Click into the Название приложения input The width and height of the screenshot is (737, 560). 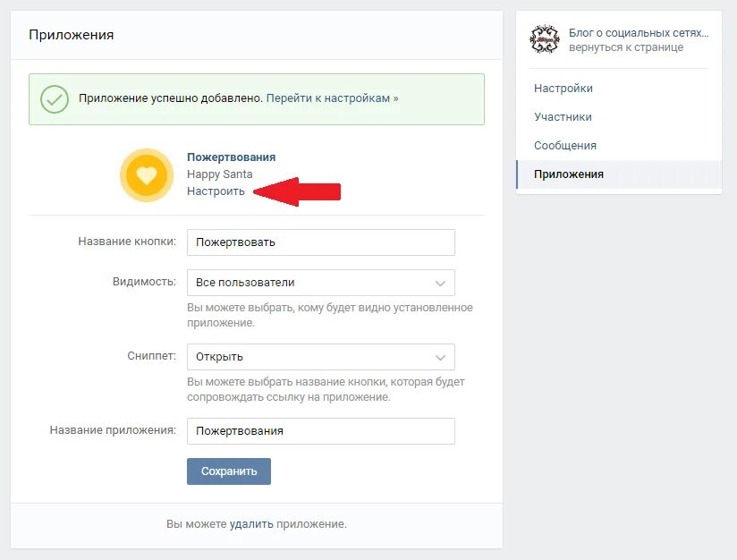pyautogui.click(x=320, y=431)
